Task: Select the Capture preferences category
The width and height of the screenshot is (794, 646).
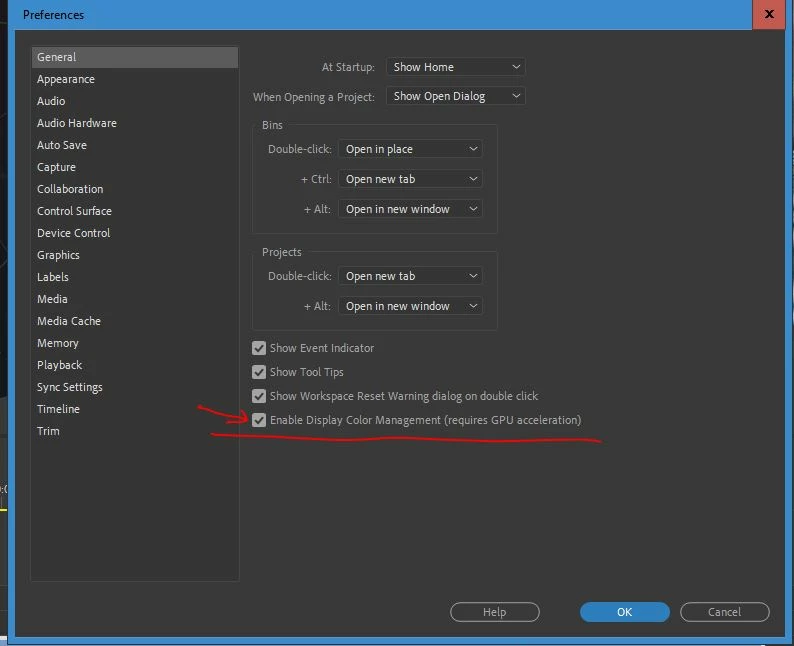Action: coord(135,167)
